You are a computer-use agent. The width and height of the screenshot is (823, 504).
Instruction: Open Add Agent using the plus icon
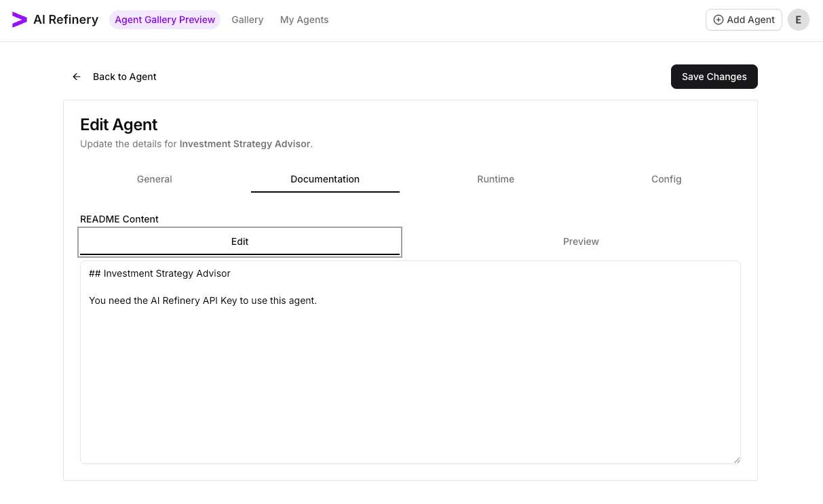click(718, 20)
